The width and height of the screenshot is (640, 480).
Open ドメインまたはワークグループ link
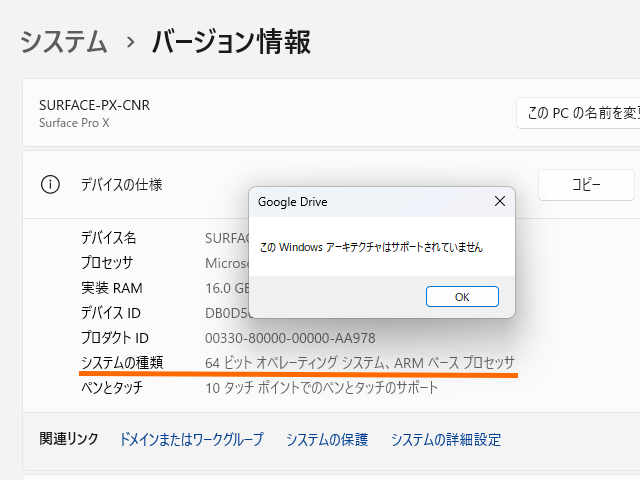[191, 440]
